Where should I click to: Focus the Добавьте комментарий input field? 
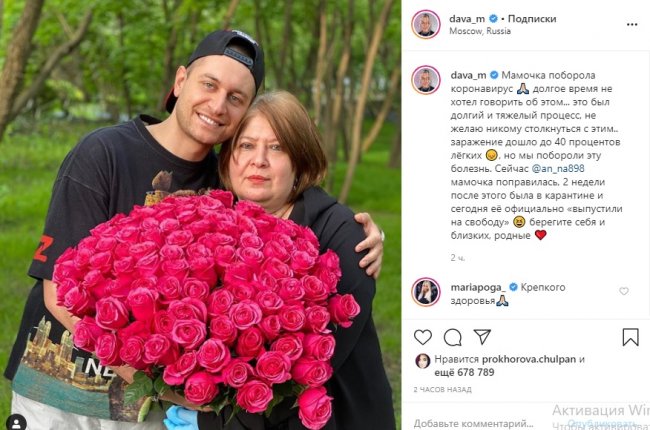tap(470, 423)
